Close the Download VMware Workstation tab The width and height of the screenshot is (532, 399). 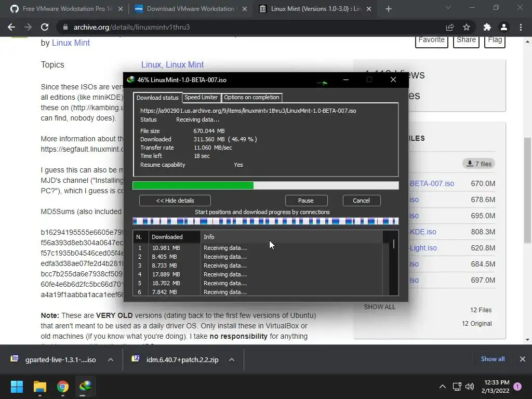pos(245,9)
